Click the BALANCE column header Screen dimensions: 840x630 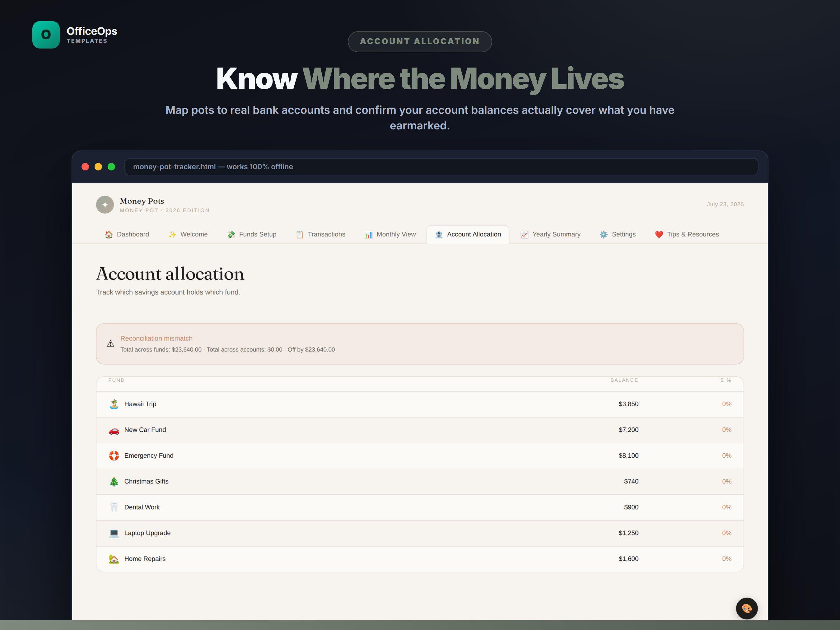[624, 380]
